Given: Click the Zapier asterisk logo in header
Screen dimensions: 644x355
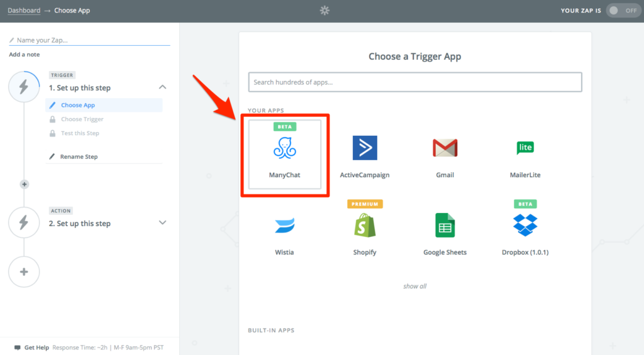Looking at the screenshot, I should (325, 10).
